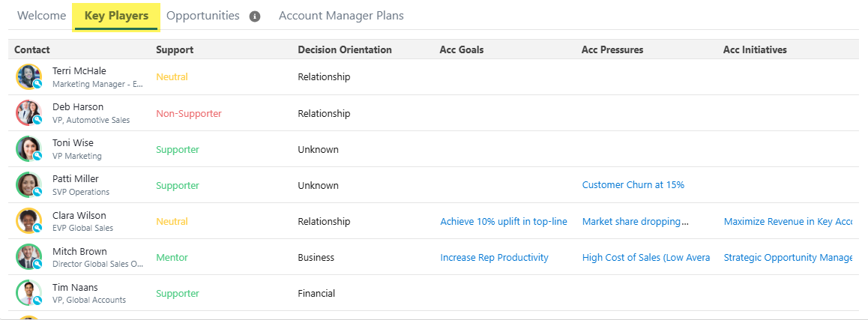Switch to the Welcome tab
The image size is (868, 320).
pos(41,16)
